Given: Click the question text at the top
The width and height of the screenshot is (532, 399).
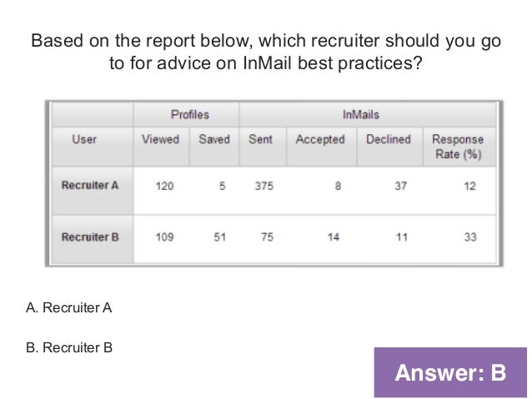Looking at the screenshot, I should click(266, 52).
